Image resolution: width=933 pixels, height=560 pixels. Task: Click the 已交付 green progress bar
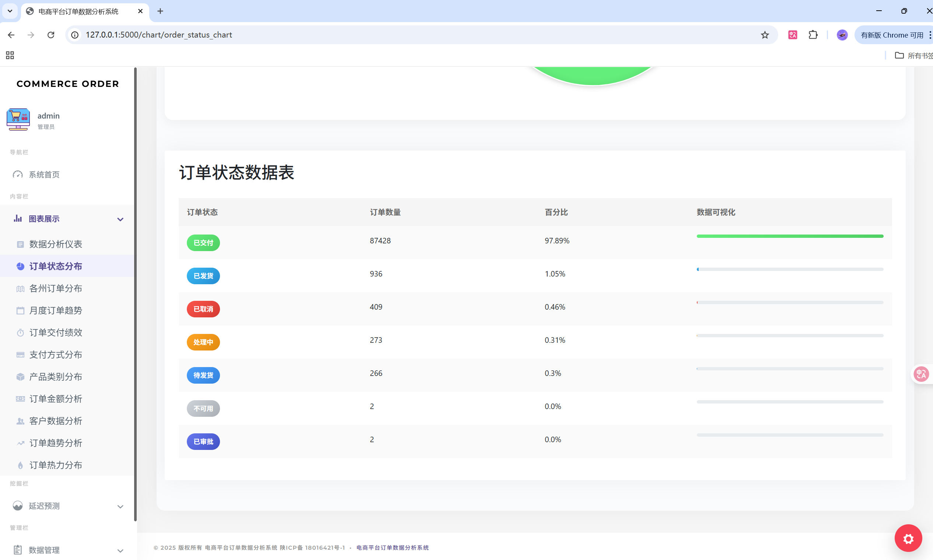click(x=790, y=236)
